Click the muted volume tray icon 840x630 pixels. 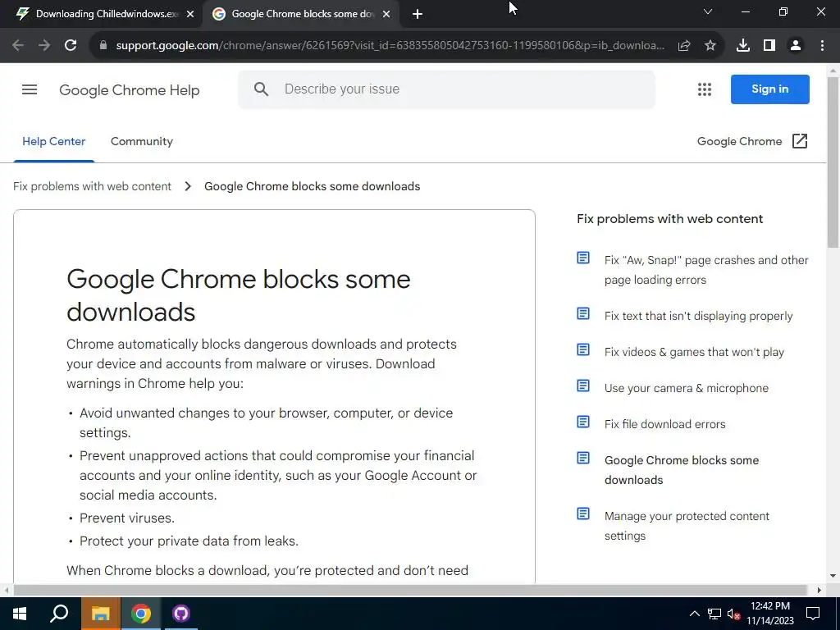pos(733,614)
